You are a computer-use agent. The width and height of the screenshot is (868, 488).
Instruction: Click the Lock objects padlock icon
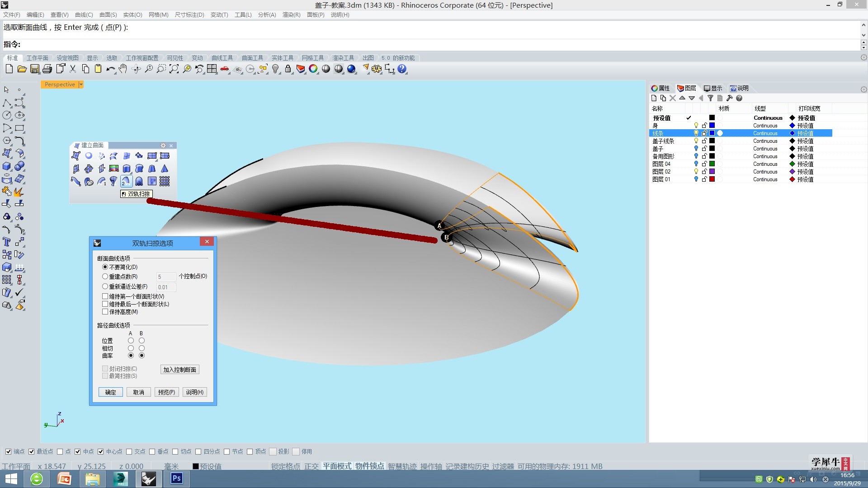tap(288, 69)
